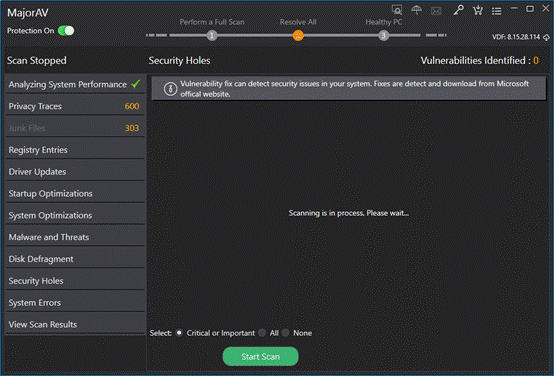554x376 pixels.
Task: Open Analyzing System Performance in sidebar
Action: (75, 84)
